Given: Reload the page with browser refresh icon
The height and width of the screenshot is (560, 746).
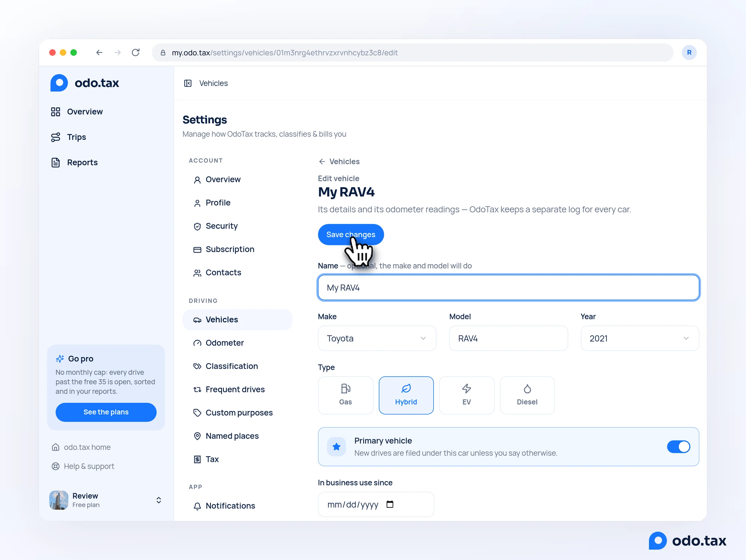Looking at the screenshot, I should click(x=136, y=53).
